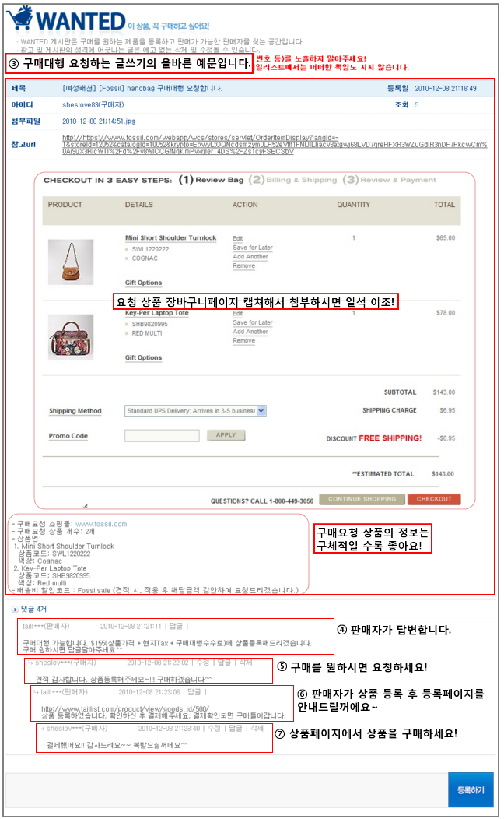This screenshot has height=819, width=504.
Task: Open Gift Options for Mini Short Shoulder Turnlock
Action: 143,283
